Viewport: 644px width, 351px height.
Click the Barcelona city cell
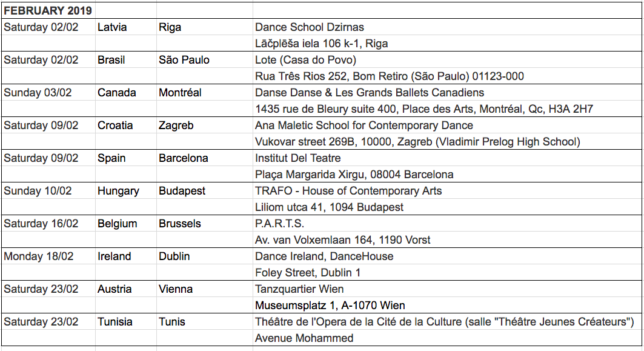point(205,158)
